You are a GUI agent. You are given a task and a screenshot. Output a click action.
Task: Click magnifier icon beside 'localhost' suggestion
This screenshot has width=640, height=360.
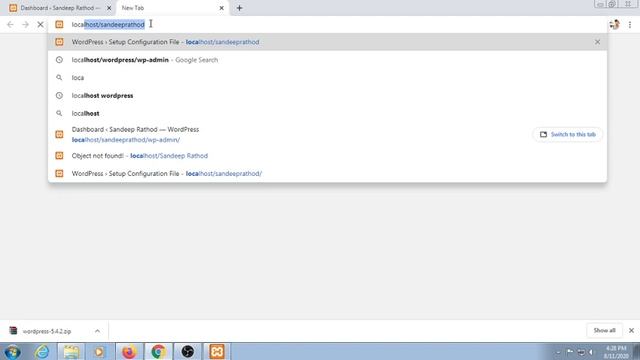pos(59,113)
